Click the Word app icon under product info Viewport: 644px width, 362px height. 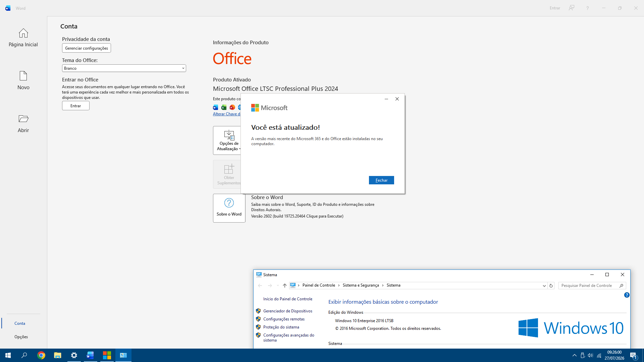point(215,107)
